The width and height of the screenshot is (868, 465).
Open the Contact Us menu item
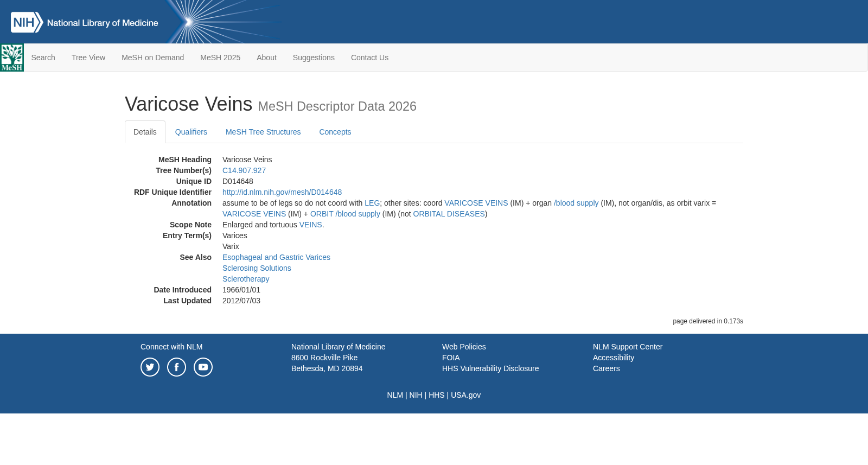click(x=369, y=58)
